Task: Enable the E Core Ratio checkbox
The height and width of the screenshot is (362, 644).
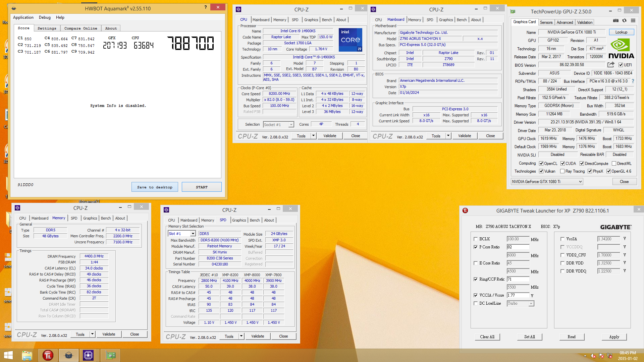Action: 475,263
